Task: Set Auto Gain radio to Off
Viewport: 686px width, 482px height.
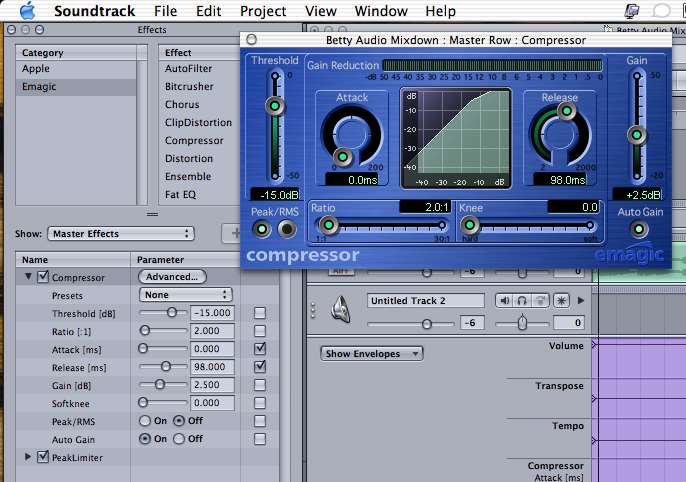Action: [x=179, y=439]
